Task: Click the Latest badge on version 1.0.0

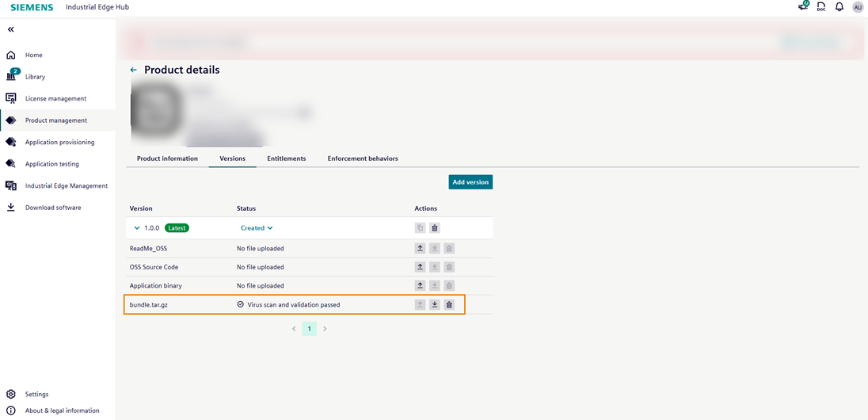Action: click(177, 227)
